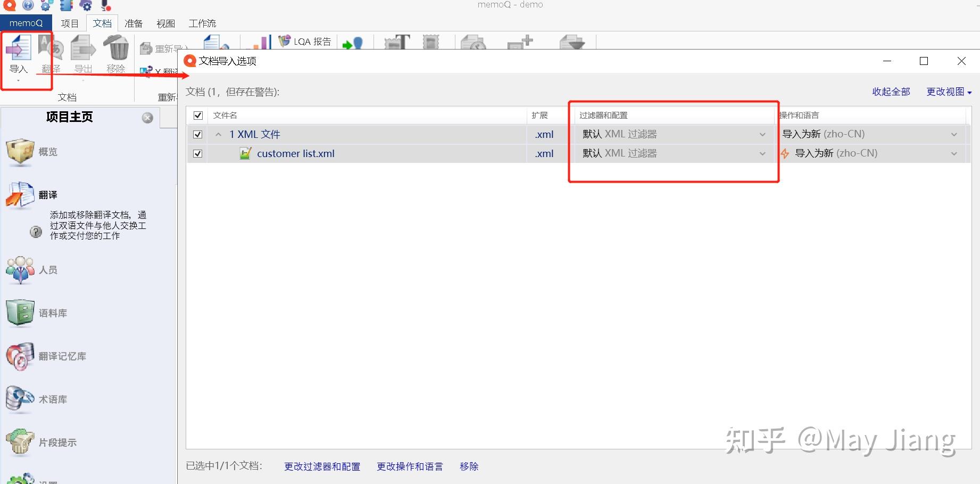This screenshot has width=980, height=484.
Task: Click the 更改操作和语言 link
Action: [410, 466]
